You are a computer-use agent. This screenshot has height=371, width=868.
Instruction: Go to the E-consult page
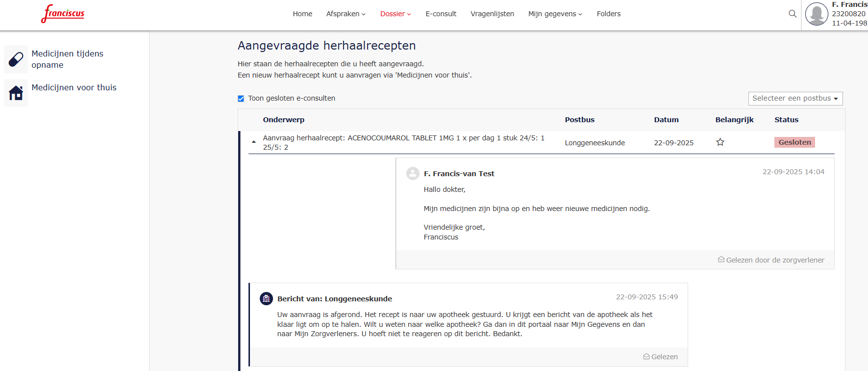441,14
